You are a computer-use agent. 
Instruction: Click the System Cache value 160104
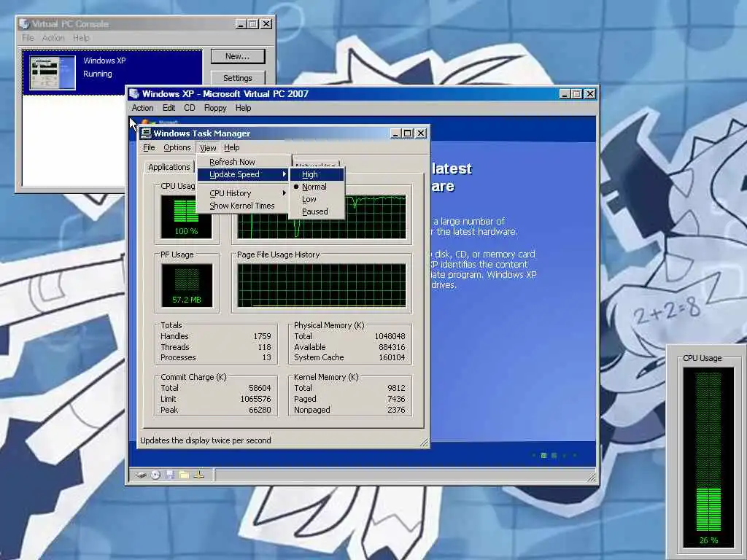[392, 357]
